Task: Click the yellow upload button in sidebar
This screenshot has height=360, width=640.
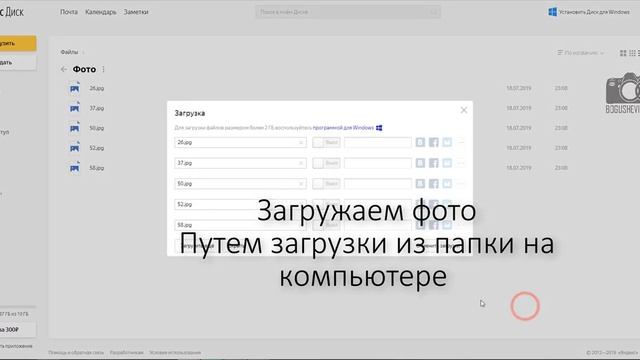Action: pos(17,43)
